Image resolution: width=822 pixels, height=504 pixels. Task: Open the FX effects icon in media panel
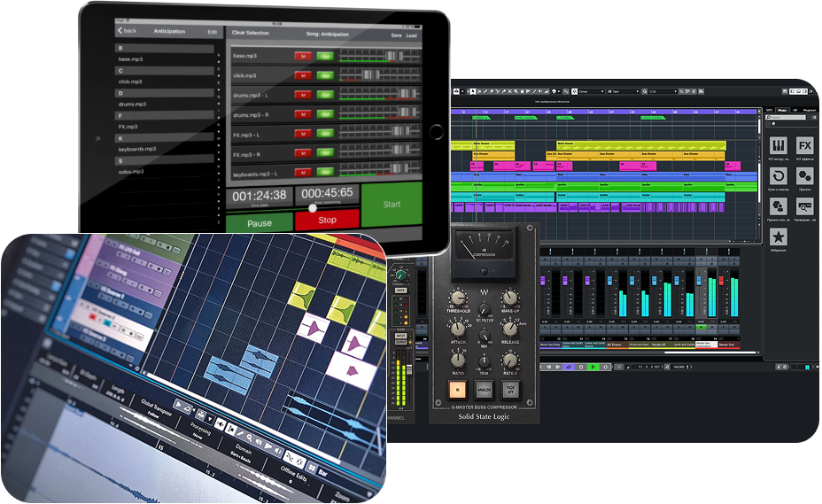[803, 145]
